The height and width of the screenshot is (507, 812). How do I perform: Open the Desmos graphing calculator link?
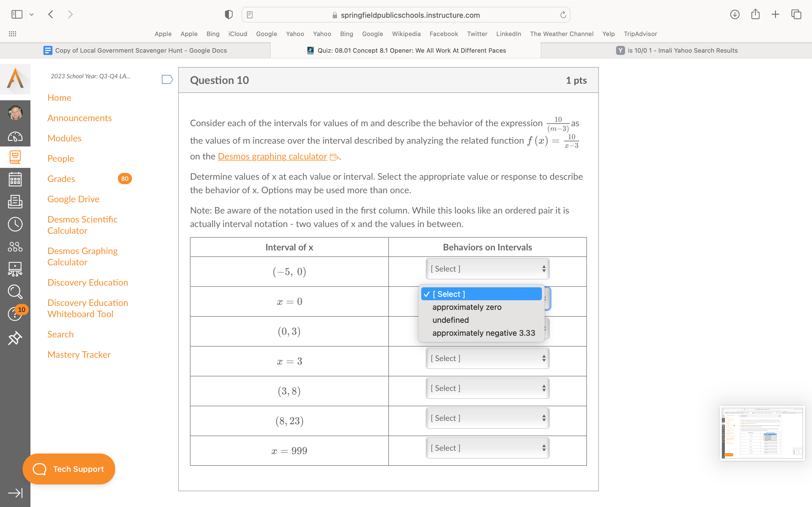click(272, 156)
